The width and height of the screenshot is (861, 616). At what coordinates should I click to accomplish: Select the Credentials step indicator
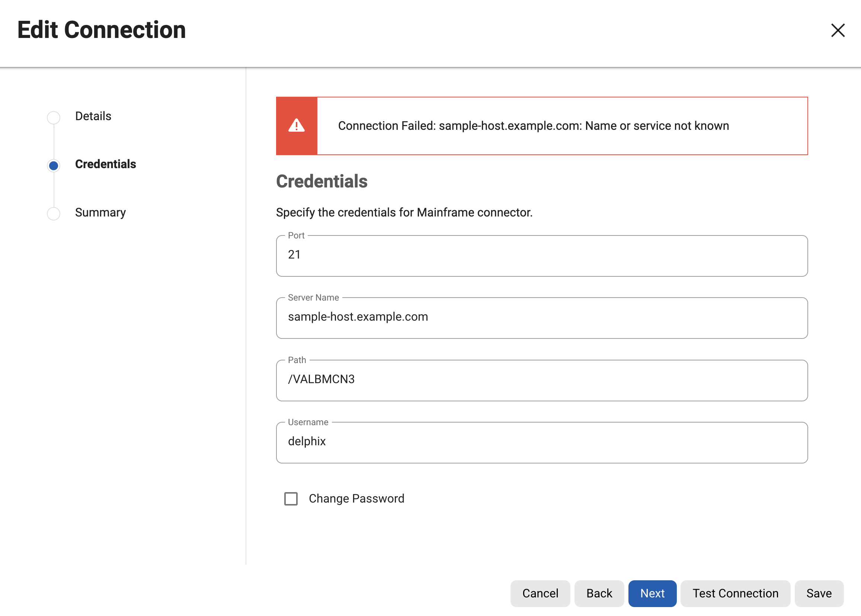54,166
